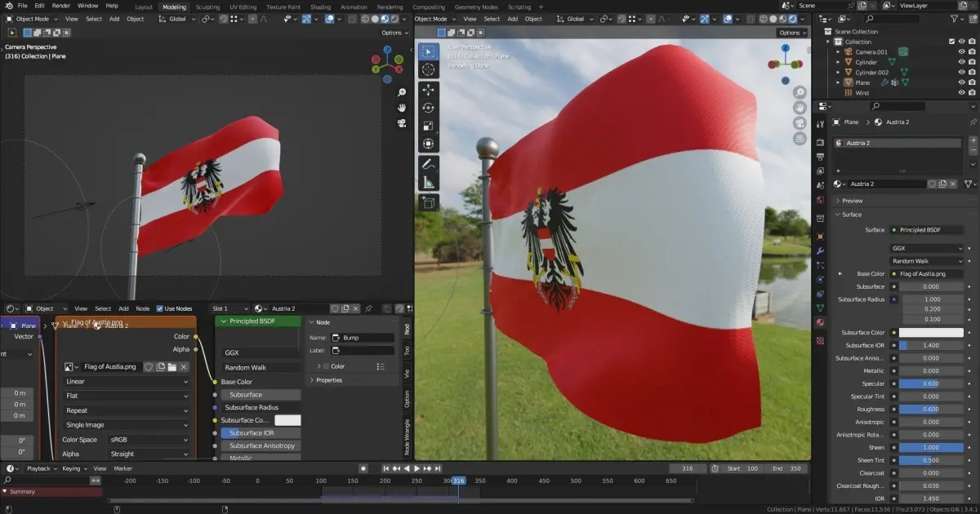Hide the Plane object in outliner
980x514 pixels.
pos(961,82)
